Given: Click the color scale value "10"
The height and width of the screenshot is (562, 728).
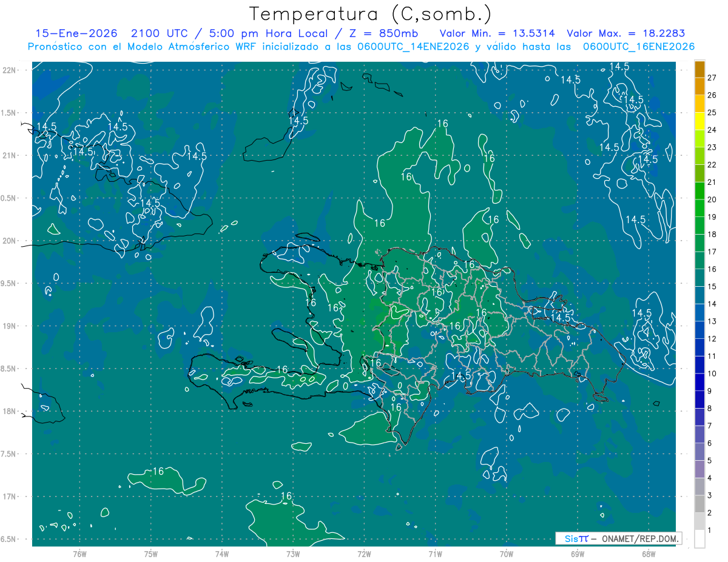Looking at the screenshot, I should click(712, 373).
